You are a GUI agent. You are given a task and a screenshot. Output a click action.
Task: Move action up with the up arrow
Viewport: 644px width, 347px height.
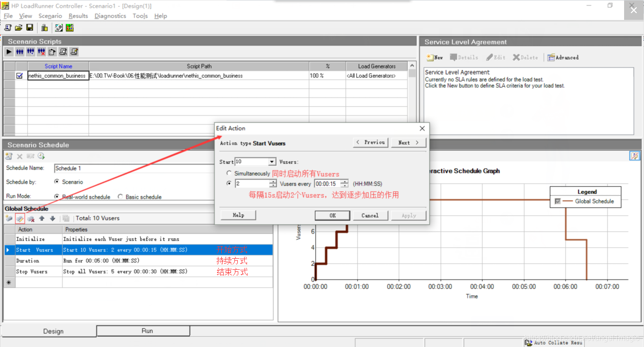[x=42, y=218]
